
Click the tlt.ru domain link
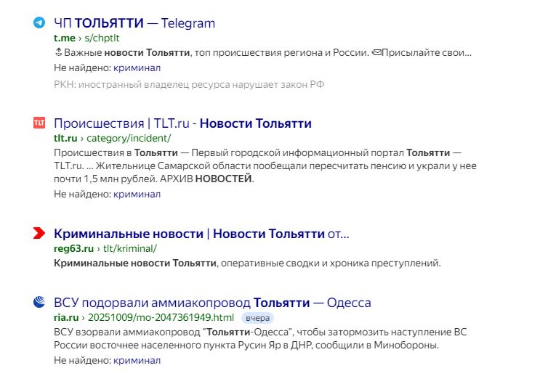[x=65, y=138]
